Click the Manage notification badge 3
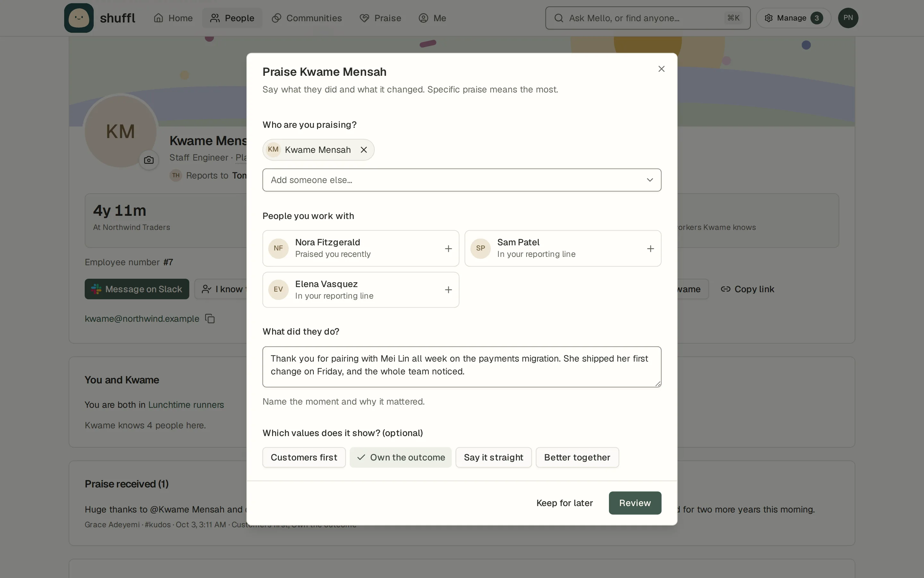 click(x=817, y=18)
